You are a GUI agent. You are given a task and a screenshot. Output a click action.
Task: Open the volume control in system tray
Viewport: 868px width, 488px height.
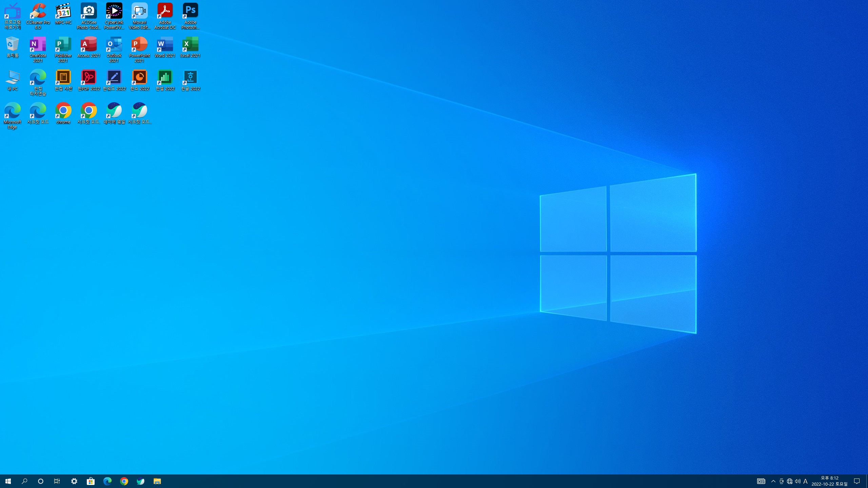(797, 481)
